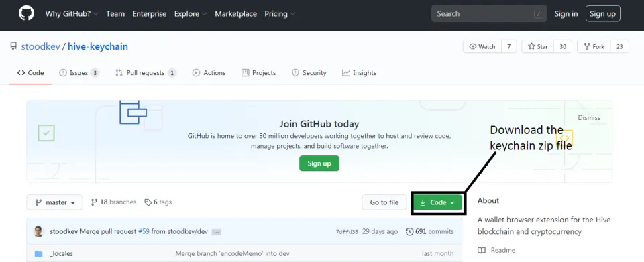Focus the Search input field
This screenshot has height=262, width=644.
click(x=489, y=13)
